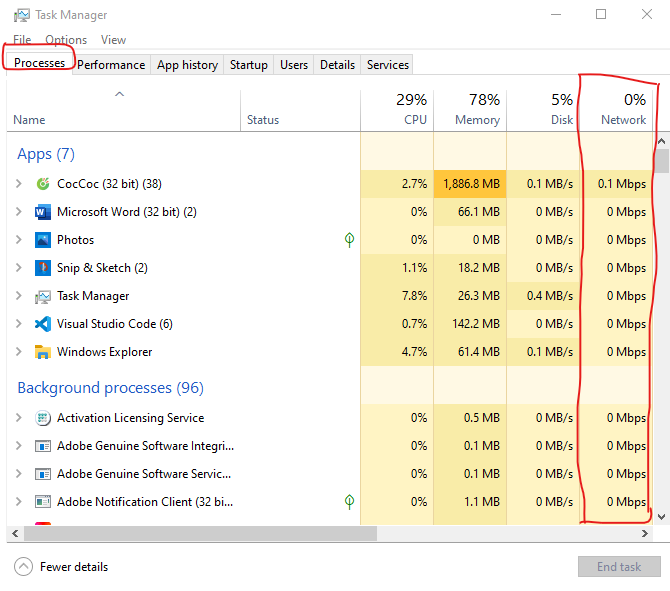Switch to the Startup tab
This screenshot has height=591, width=670.
(x=249, y=65)
